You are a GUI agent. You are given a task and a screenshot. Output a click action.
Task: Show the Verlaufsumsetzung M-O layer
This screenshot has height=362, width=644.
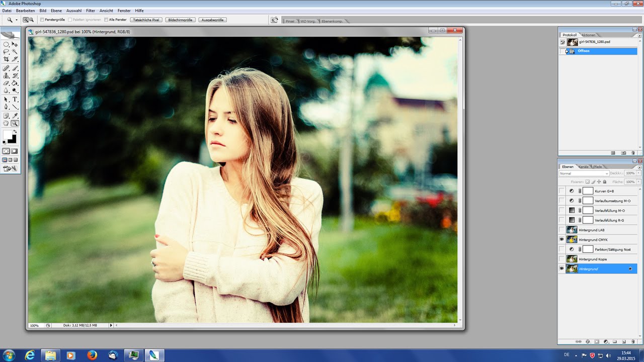click(561, 201)
